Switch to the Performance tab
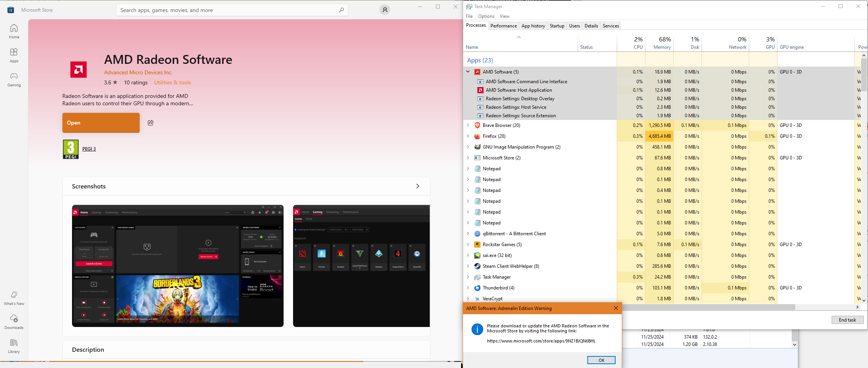 pos(504,26)
